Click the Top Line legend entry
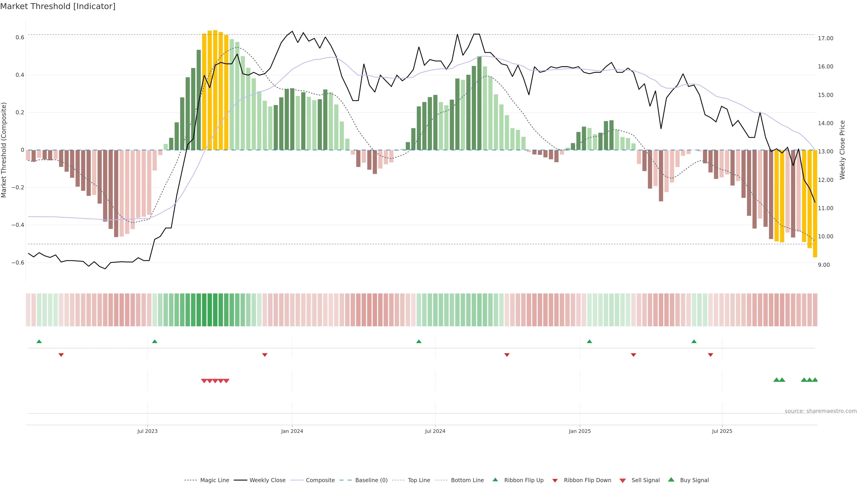Image resolution: width=868 pixels, height=488 pixels. [x=419, y=480]
